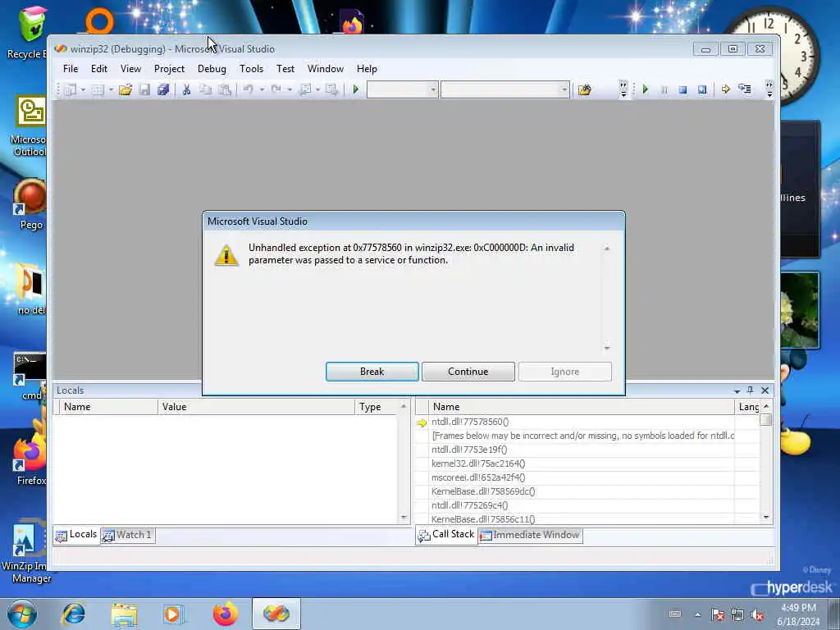Click the Navigate Forward icon
Viewport: 840px width, 630px height.
(331, 89)
